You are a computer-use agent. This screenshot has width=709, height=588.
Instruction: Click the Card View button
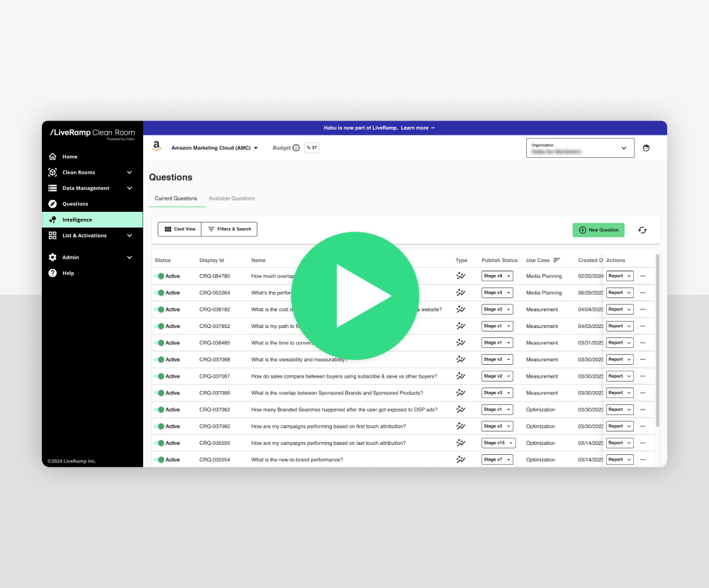(180, 229)
